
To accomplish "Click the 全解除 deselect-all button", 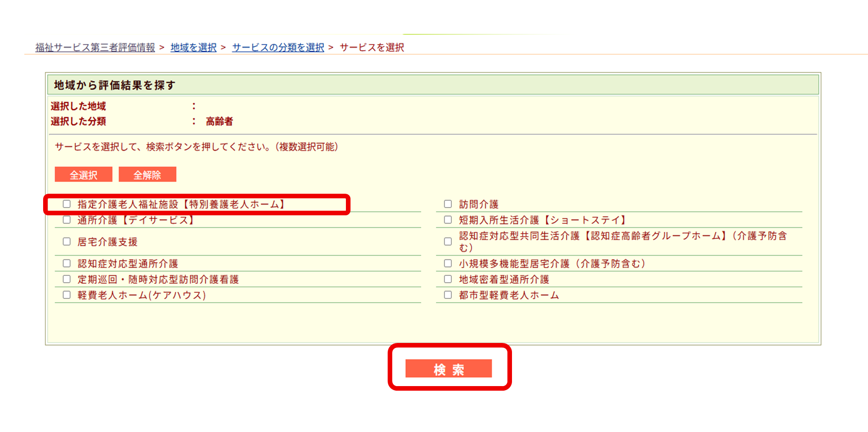I will (x=147, y=175).
